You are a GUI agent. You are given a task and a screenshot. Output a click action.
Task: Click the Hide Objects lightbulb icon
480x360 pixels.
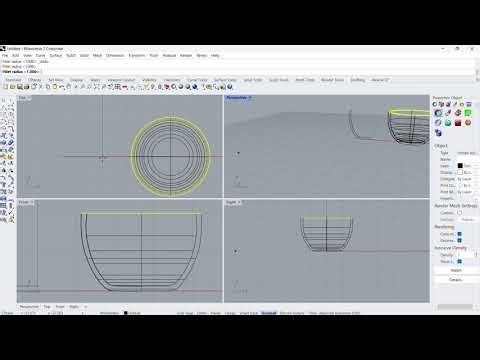[x=153, y=87]
